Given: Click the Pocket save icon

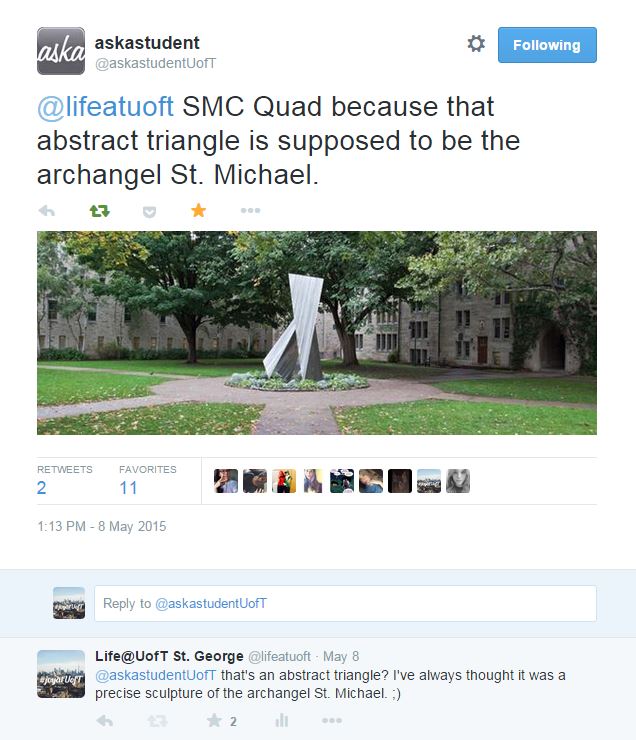Looking at the screenshot, I should 149,211.
